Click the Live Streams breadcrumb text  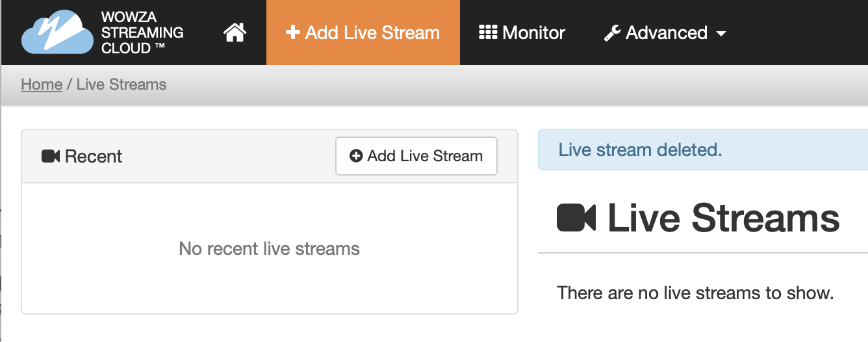pos(121,85)
